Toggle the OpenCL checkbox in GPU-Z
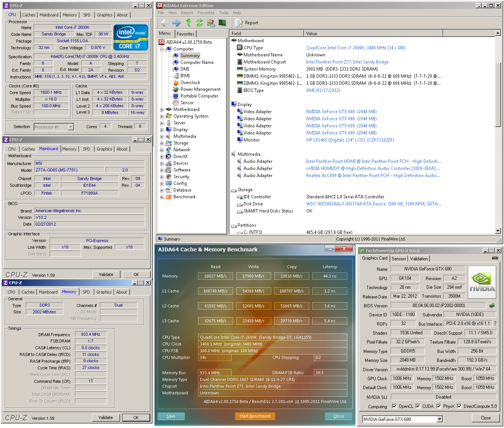The height and width of the screenshot is (428, 504). (394, 406)
